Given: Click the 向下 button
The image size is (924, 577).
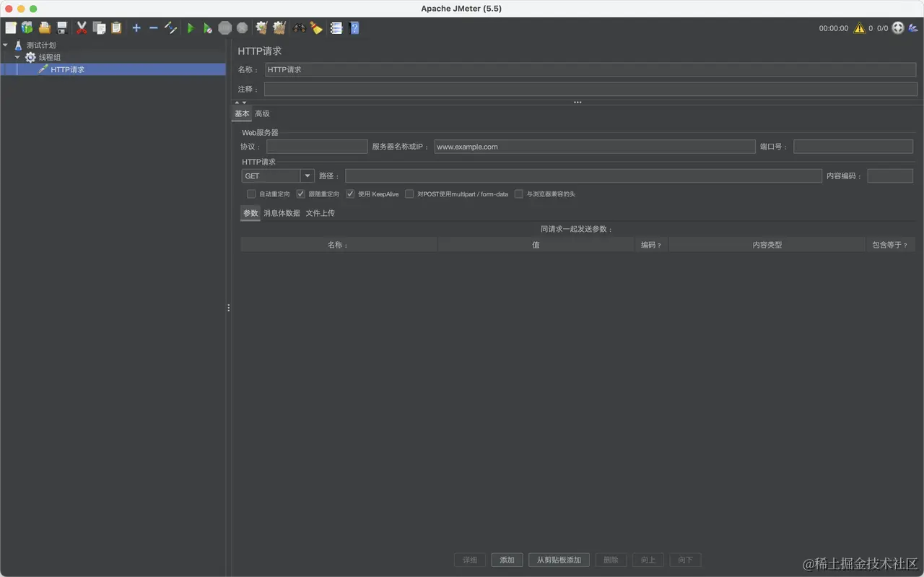Looking at the screenshot, I should (x=685, y=560).
